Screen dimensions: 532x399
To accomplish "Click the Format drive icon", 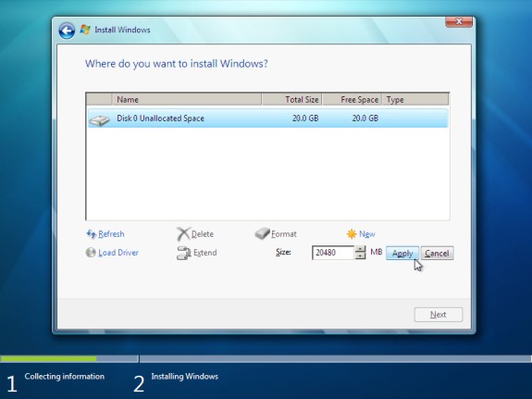I will [x=262, y=233].
